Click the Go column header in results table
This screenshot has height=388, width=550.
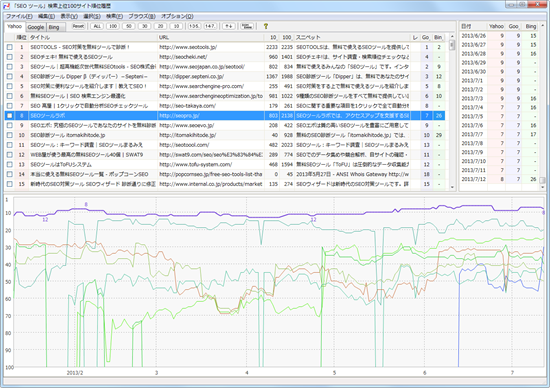pyautogui.click(x=426, y=37)
